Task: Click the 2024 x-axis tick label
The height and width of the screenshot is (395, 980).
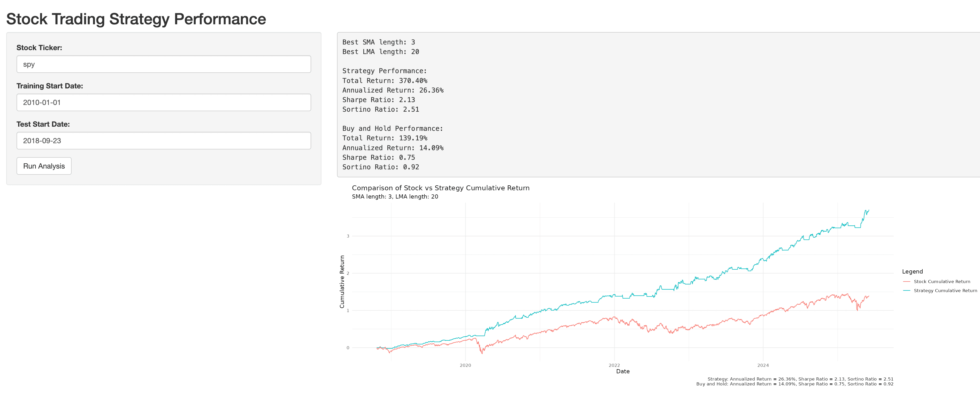Action: pos(763,365)
